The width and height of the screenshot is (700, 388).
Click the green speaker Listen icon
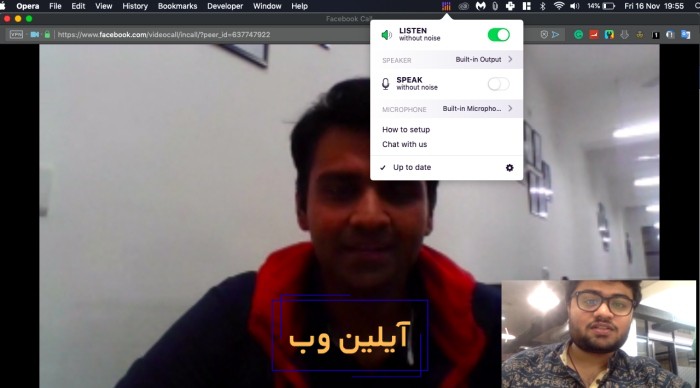click(x=387, y=35)
